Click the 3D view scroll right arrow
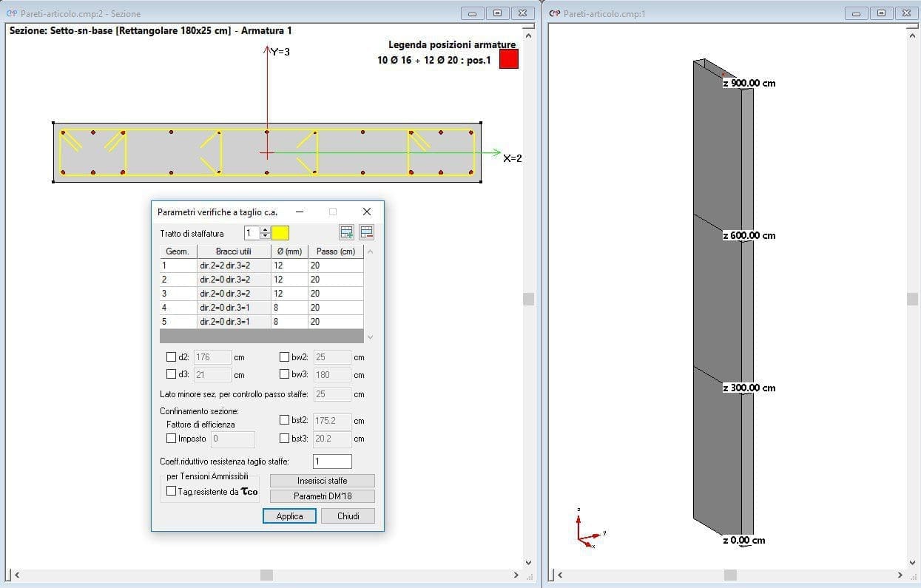The image size is (921, 588). 900,575
